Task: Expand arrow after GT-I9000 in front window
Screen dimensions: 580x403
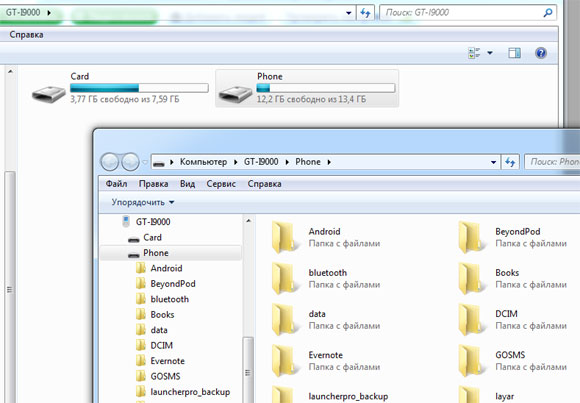Action: coord(287,162)
